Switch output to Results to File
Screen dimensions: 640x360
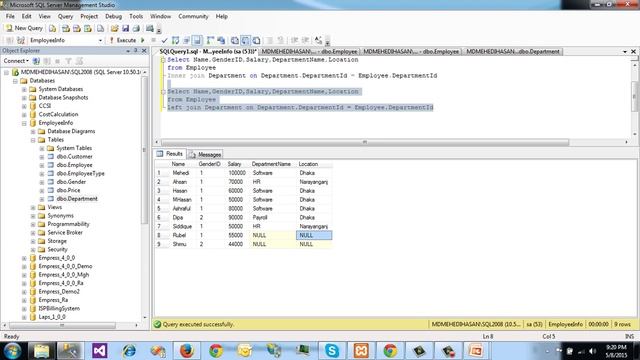tap(256, 40)
